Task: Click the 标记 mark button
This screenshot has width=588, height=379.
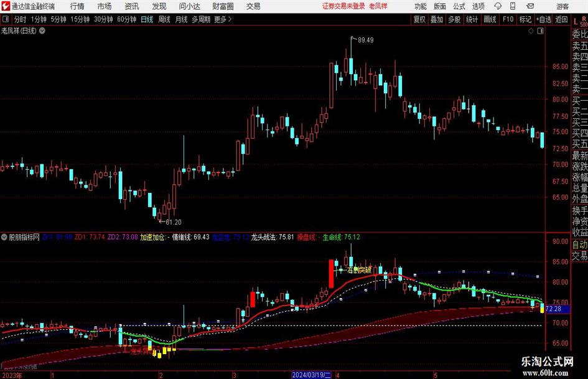Action: coord(525,19)
